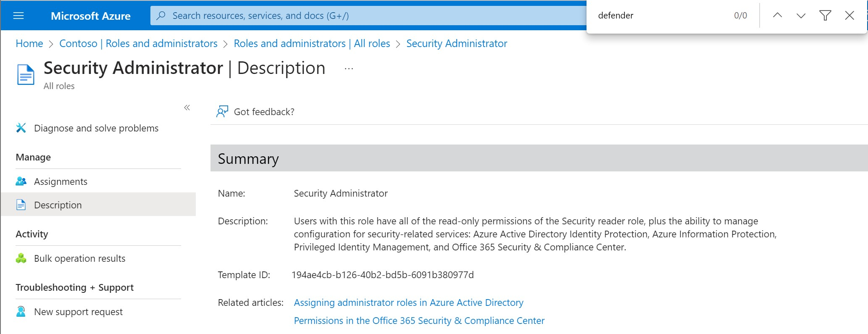Image resolution: width=868 pixels, height=334 pixels.
Task: Click the Manage section heading
Action: (33, 157)
